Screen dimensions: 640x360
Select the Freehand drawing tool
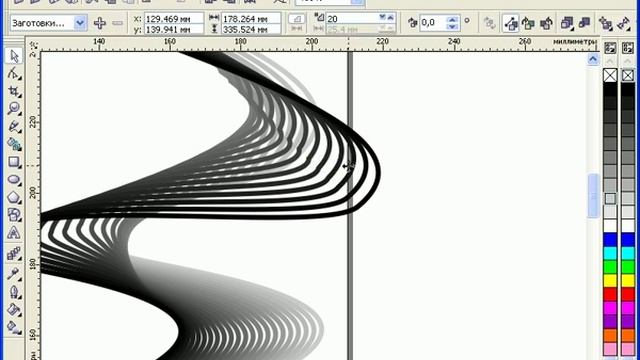tap(13, 126)
